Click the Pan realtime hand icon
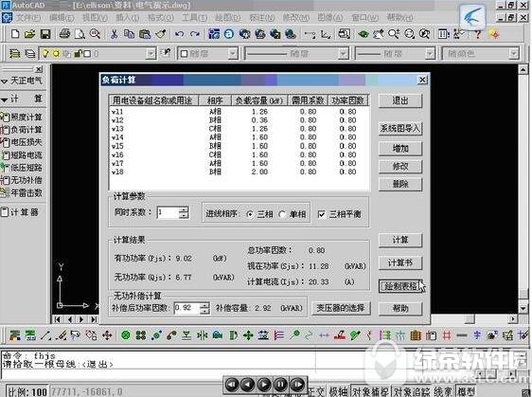This screenshot has width=532, height=397. coord(378,34)
